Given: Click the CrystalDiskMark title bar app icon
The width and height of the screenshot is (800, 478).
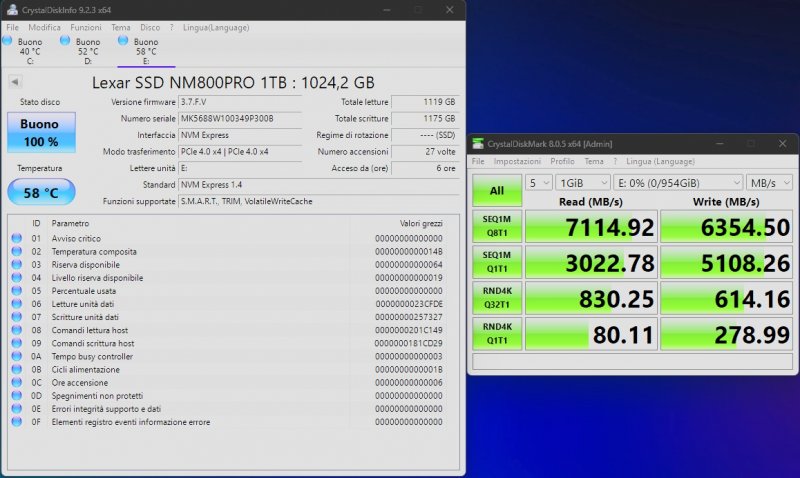Looking at the screenshot, I should [x=478, y=144].
